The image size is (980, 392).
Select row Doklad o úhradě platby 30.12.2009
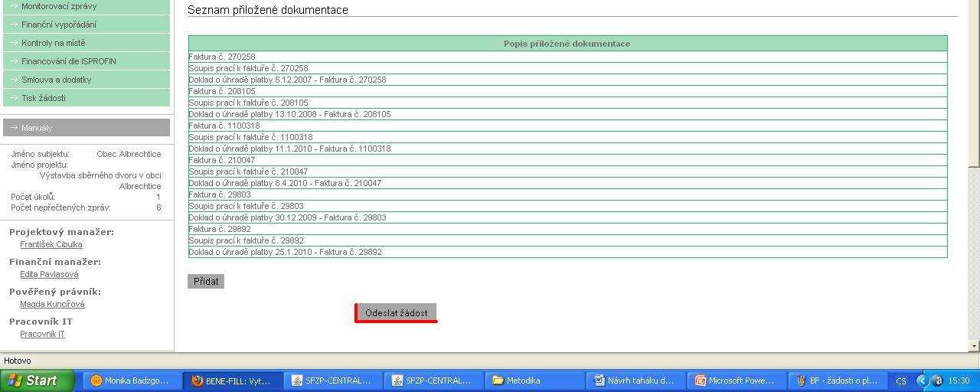(x=567, y=217)
